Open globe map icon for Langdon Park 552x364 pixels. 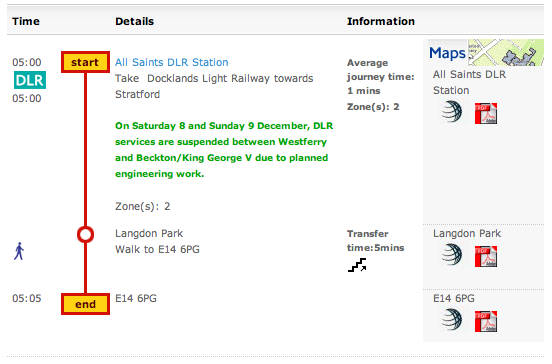[452, 255]
